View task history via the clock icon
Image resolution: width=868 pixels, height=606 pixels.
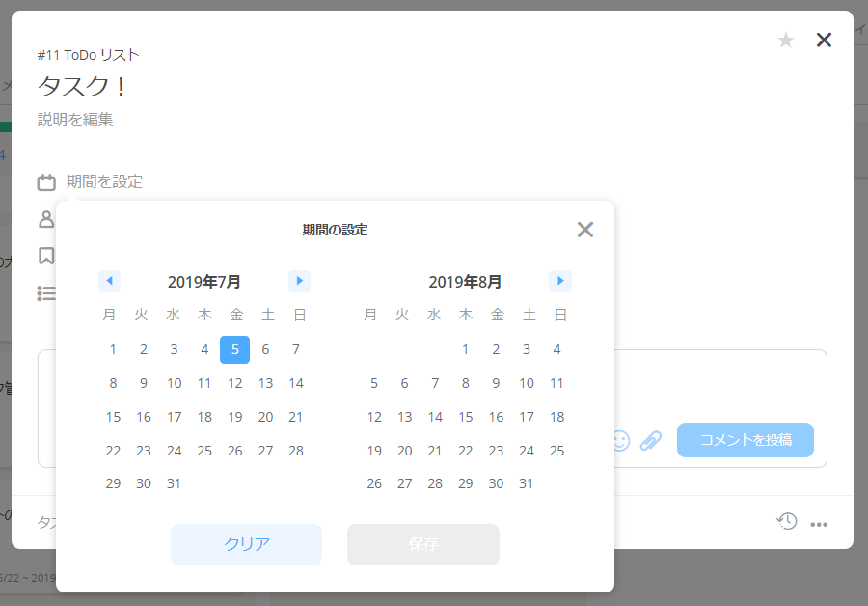(787, 522)
